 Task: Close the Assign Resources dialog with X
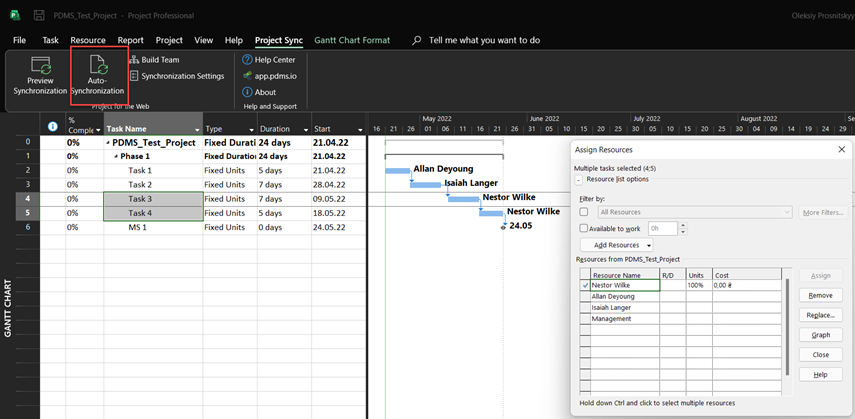[841, 149]
